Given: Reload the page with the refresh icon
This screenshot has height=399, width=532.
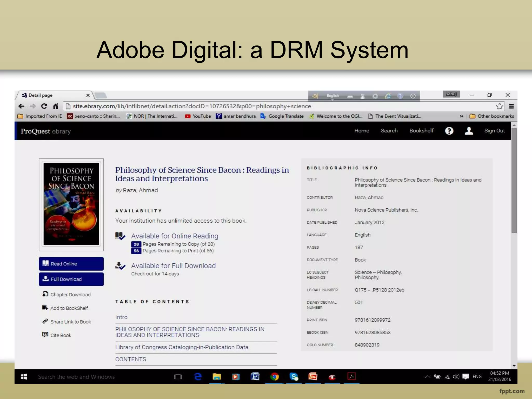Looking at the screenshot, I should (x=44, y=106).
